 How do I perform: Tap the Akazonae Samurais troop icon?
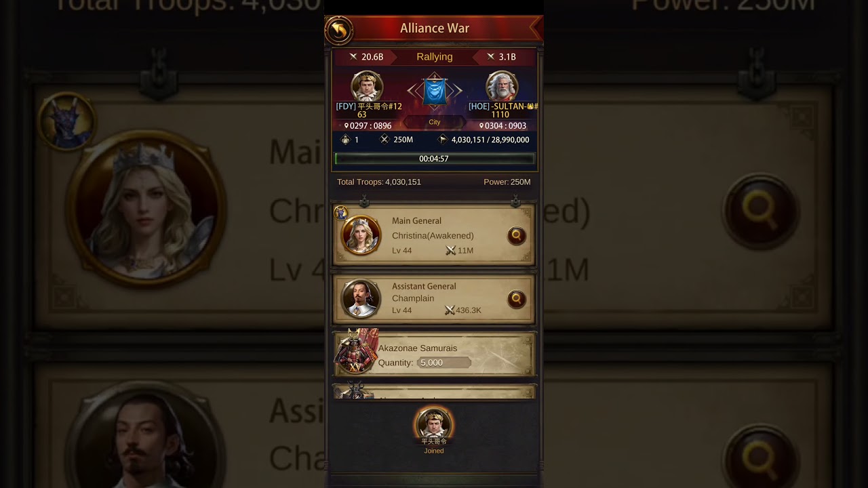click(357, 352)
